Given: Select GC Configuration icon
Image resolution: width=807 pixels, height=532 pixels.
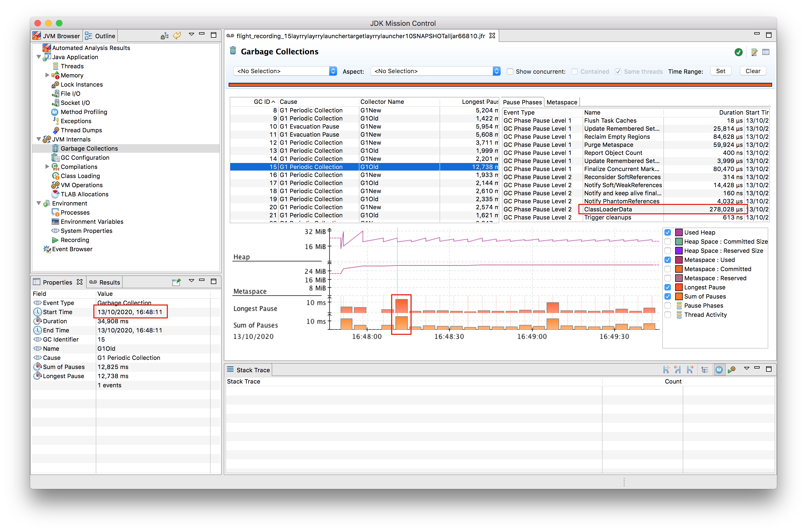Looking at the screenshot, I should coord(55,158).
